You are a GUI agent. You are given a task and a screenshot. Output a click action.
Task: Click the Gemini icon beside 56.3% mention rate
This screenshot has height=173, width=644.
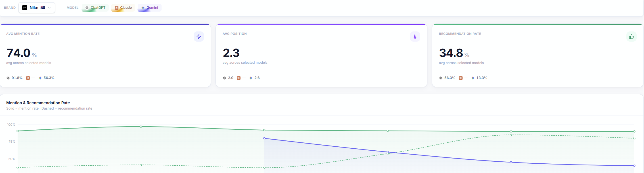(40, 78)
